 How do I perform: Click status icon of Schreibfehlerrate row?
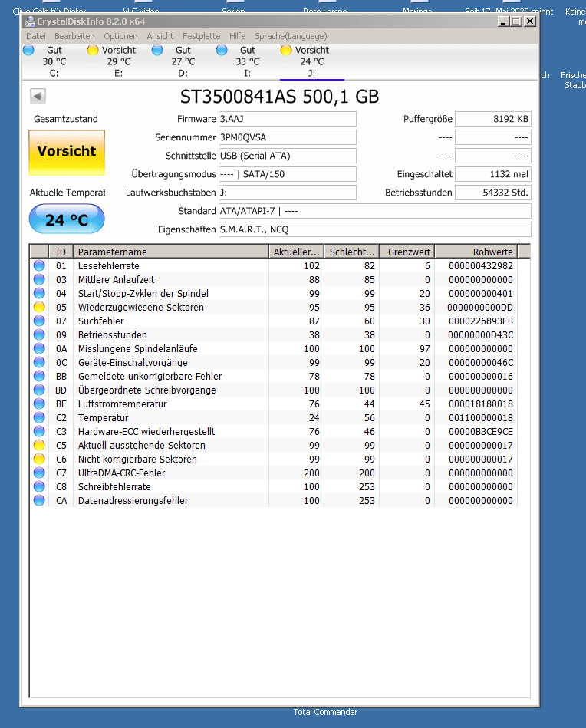[x=39, y=486]
